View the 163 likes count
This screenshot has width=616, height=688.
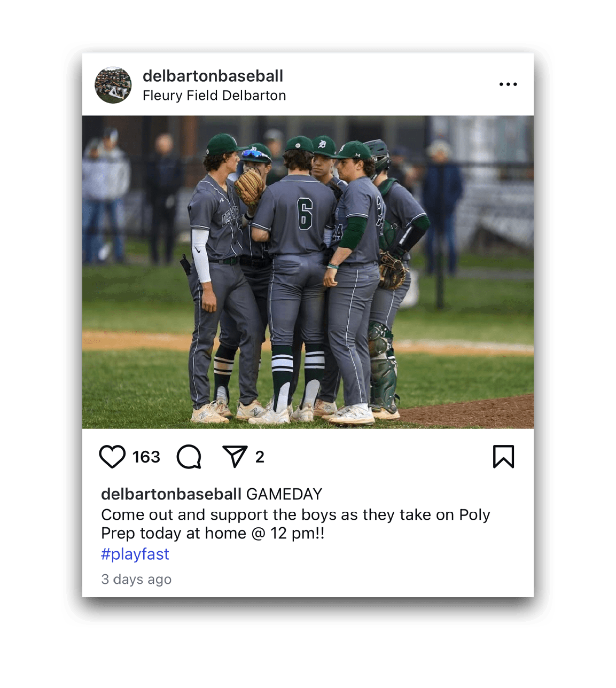pos(146,457)
